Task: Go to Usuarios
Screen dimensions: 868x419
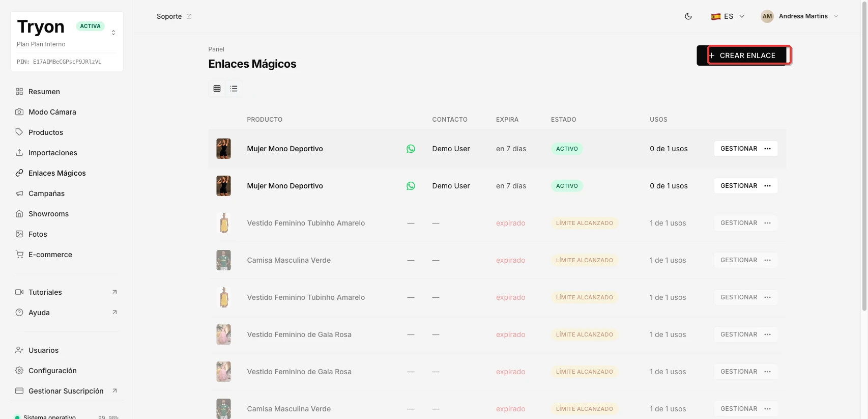Action: coord(67,350)
